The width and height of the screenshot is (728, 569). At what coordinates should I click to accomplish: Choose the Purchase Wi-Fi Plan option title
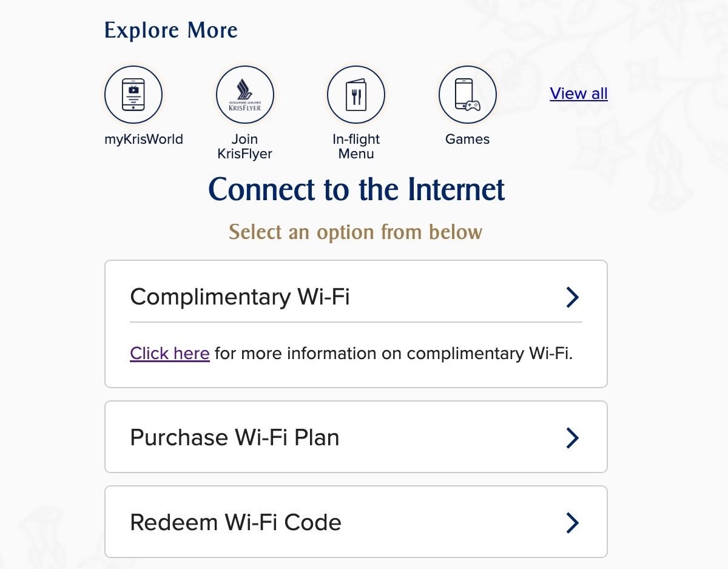click(235, 437)
